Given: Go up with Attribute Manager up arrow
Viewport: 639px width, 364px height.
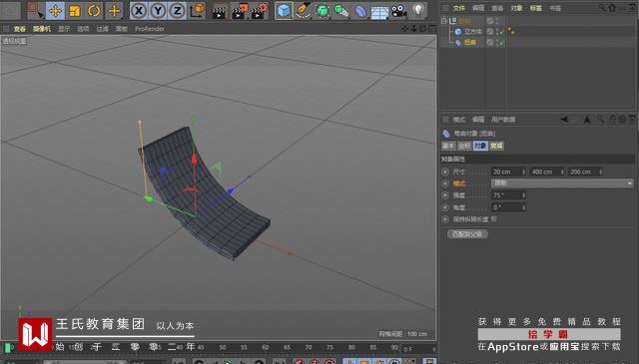Looking at the screenshot, I should point(587,120).
